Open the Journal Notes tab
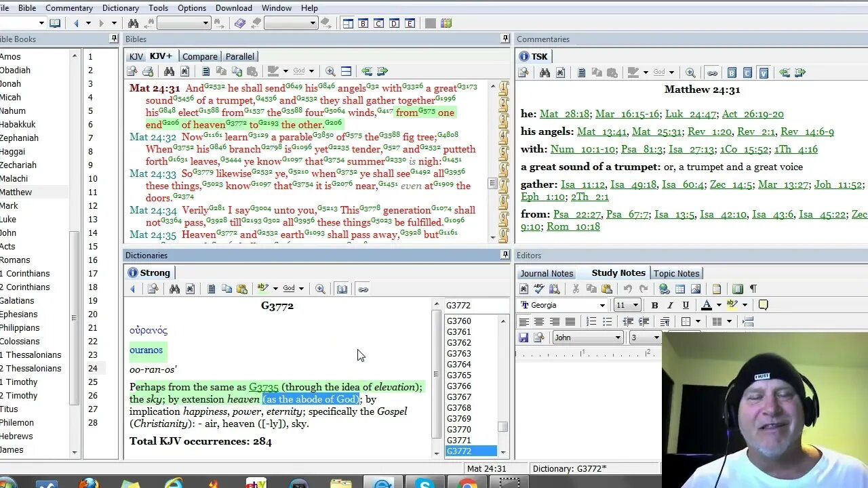This screenshot has height=488, width=868. click(x=547, y=273)
